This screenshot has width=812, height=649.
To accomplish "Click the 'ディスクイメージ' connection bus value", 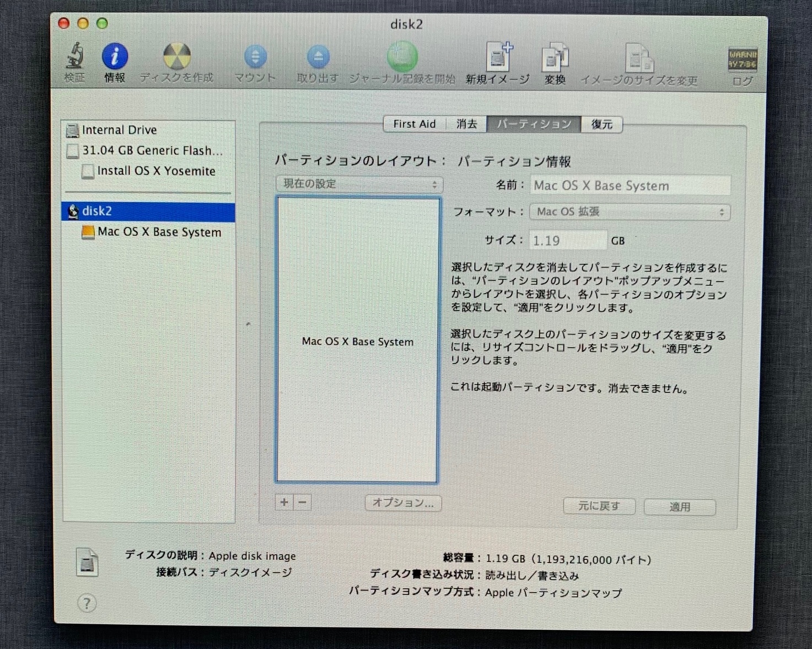I will coord(250,572).
